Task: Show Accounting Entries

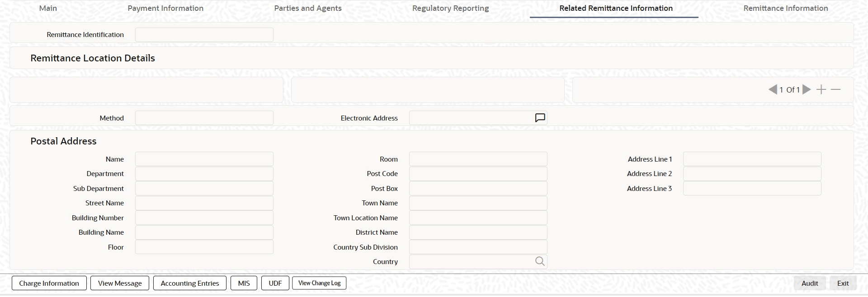Action: tap(190, 283)
